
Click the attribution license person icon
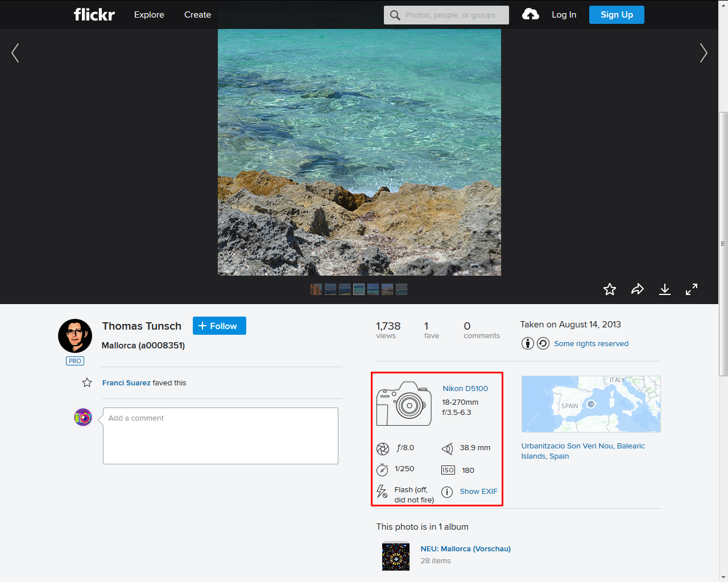pos(528,343)
